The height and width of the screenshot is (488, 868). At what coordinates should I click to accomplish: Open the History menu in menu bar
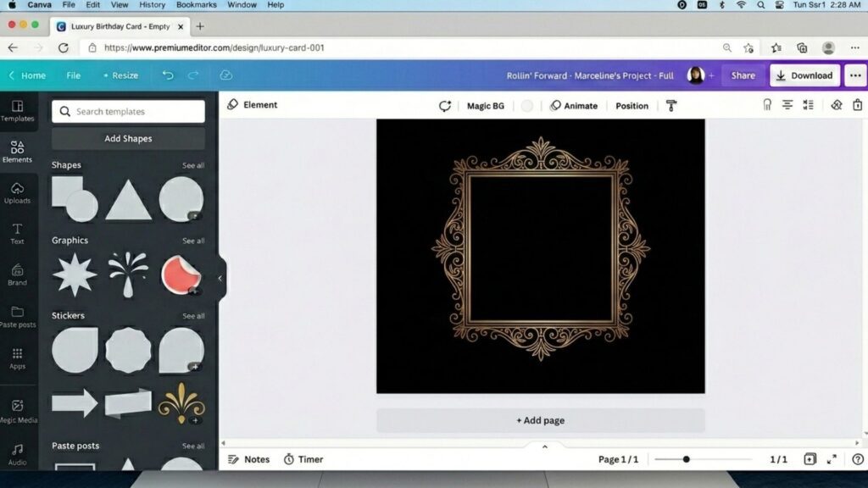click(x=153, y=5)
